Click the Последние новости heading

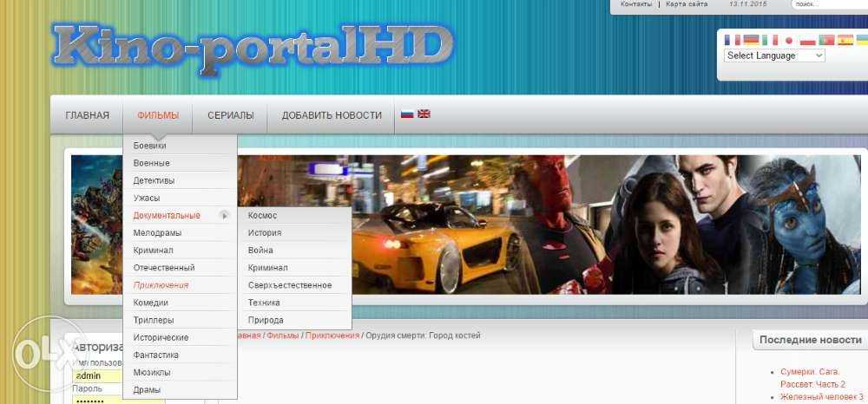click(810, 340)
